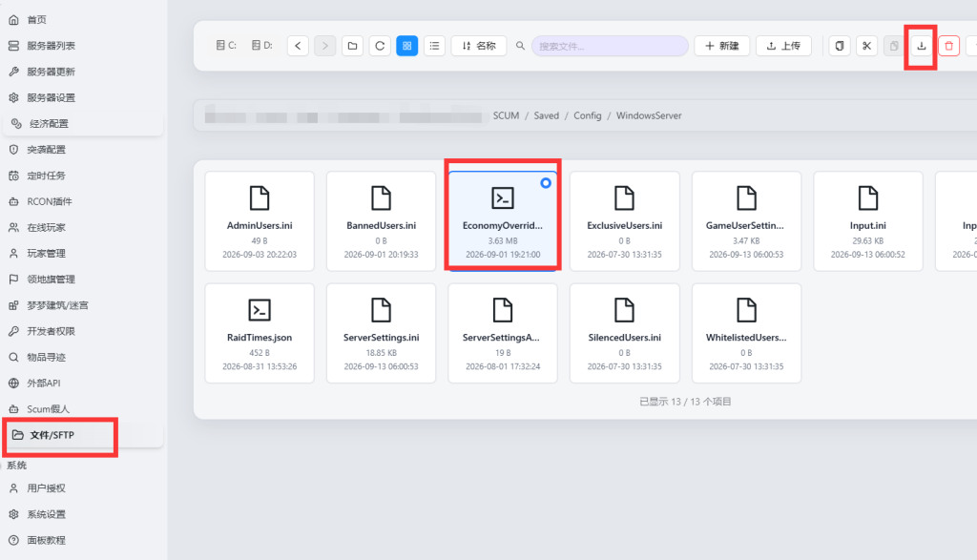The height and width of the screenshot is (560, 977).
Task: Navigate to the Saved breadcrumb folder
Action: click(x=547, y=115)
